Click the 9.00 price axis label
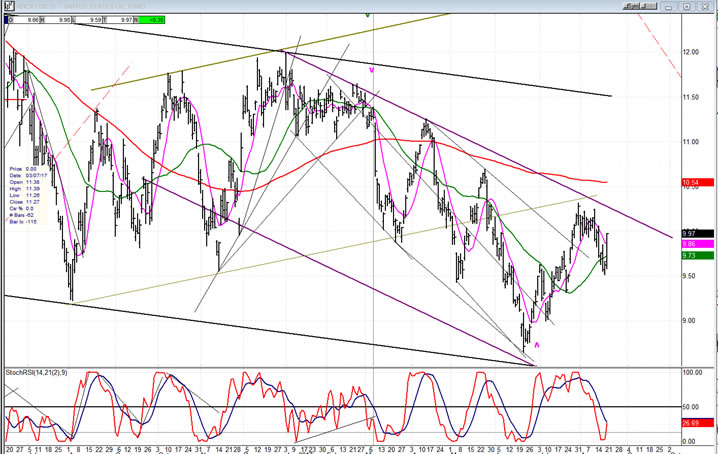 click(691, 321)
